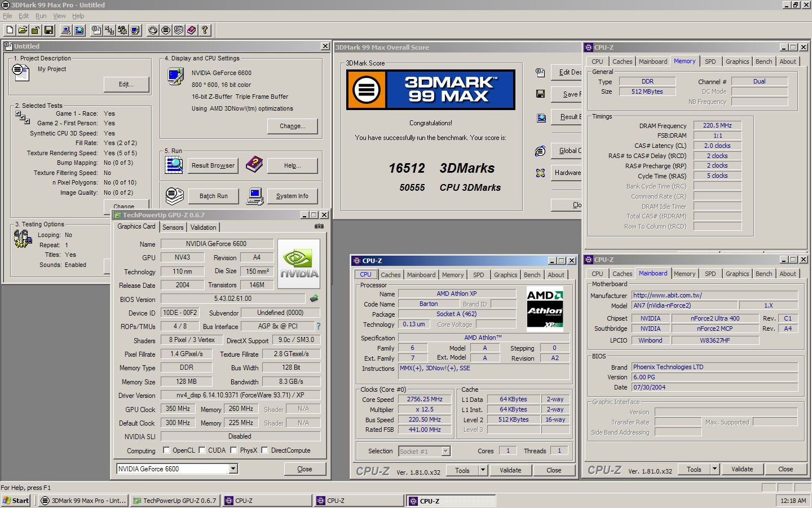Click the Change... button in Display and CPU Settings
This screenshot has width=812, height=508.
point(293,126)
